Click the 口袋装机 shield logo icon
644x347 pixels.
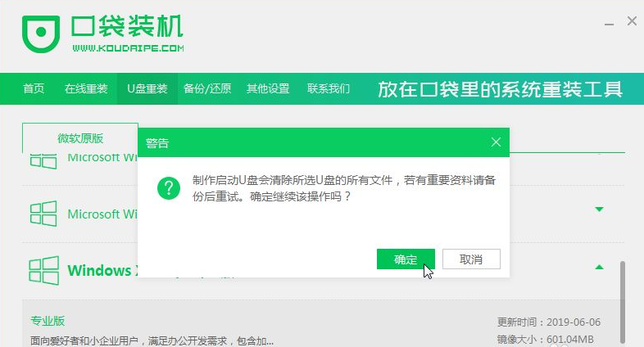coord(41,34)
